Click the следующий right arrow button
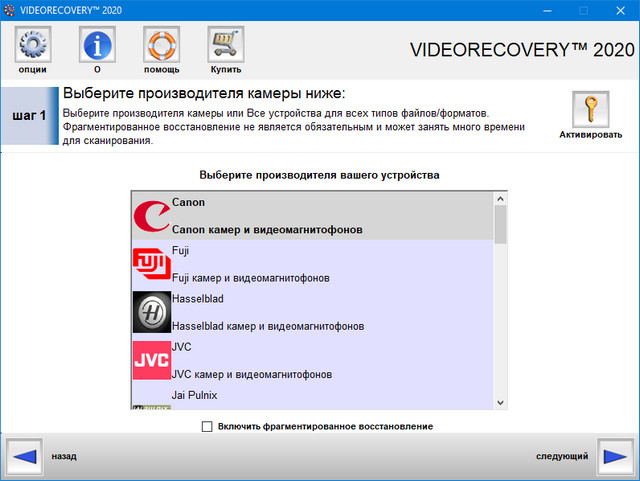Image resolution: width=640 pixels, height=481 pixels. [x=615, y=457]
